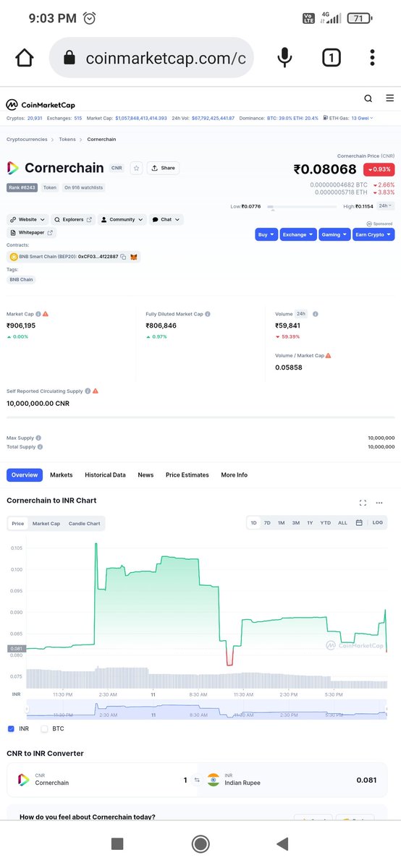The image size is (401, 868).
Task: Expand the Website dropdown
Action: (x=28, y=219)
